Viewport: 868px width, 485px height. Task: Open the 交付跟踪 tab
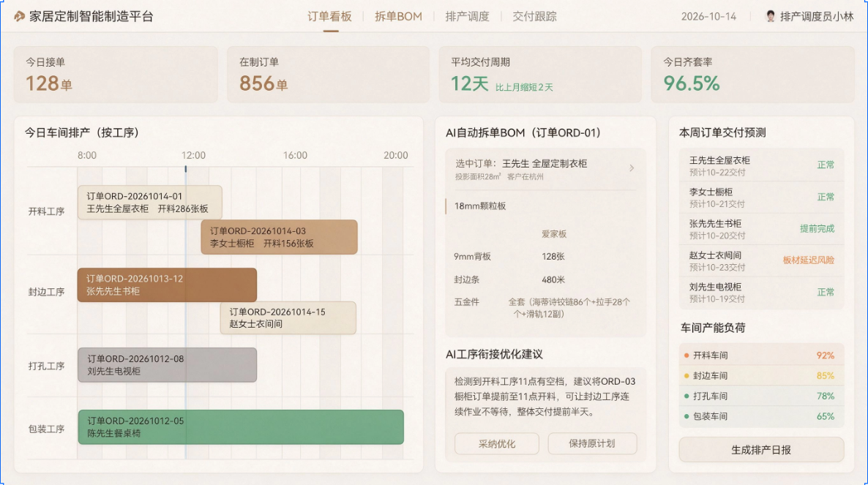(x=535, y=17)
